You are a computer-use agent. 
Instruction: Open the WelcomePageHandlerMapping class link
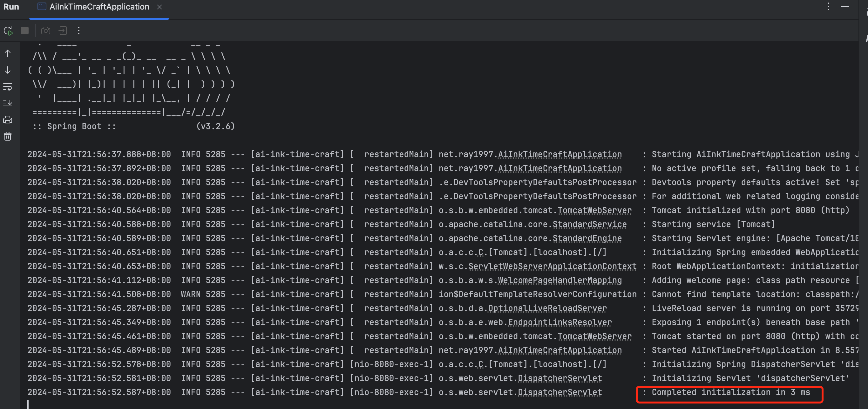click(559, 280)
